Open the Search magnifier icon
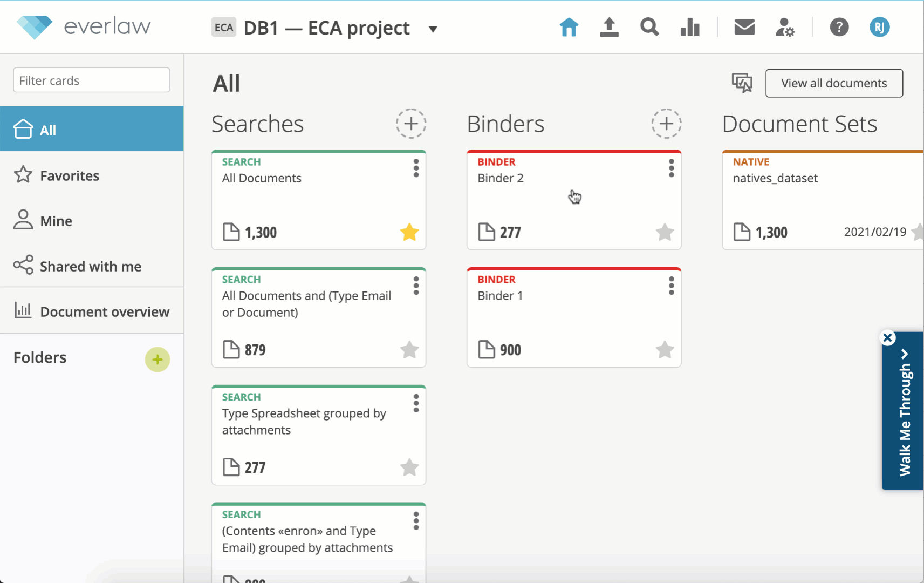 (649, 27)
